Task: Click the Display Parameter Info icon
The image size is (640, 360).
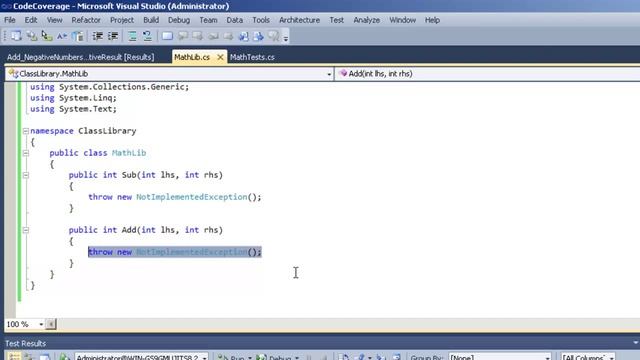Action: 31,36
